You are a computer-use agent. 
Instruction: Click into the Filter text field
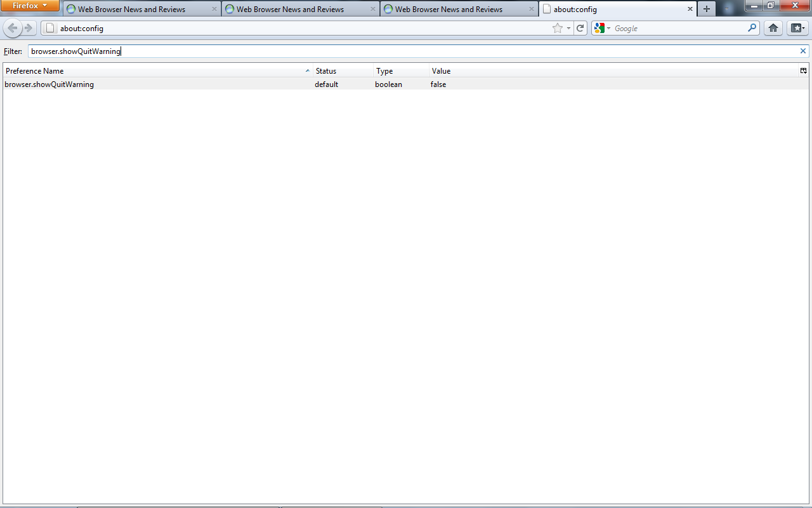click(412, 51)
